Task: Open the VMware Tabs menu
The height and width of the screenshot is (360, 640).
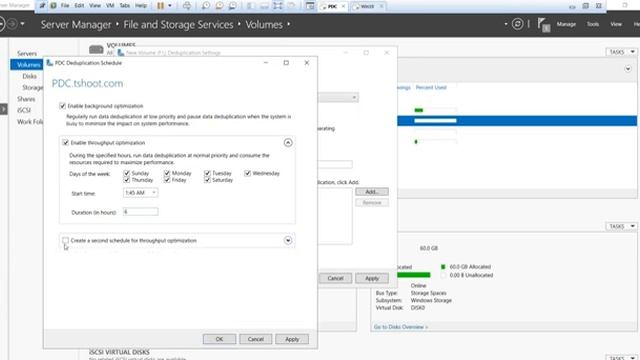Action: point(124,6)
